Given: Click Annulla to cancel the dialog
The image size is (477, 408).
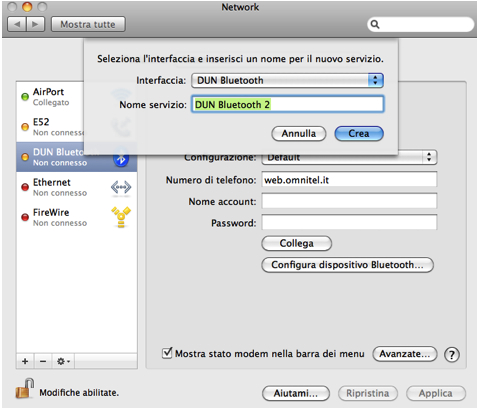Looking at the screenshot, I should [299, 134].
